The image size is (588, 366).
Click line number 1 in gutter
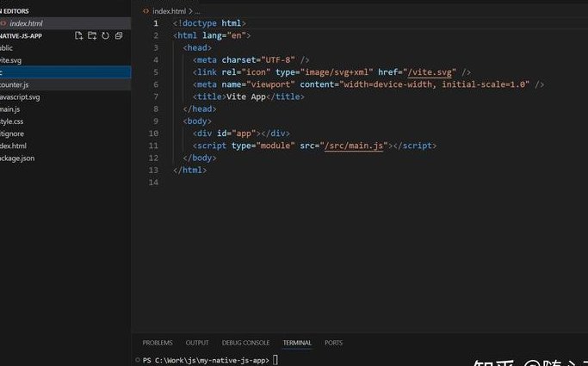point(156,23)
